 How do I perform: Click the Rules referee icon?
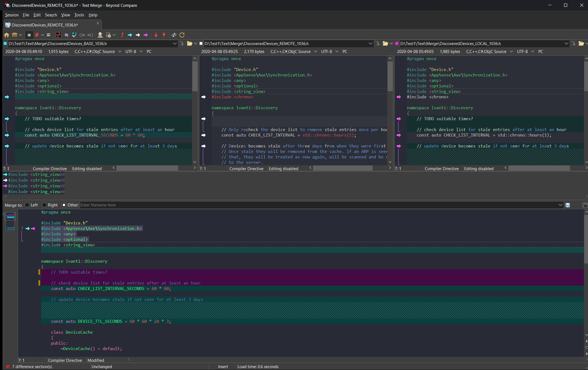(100, 35)
